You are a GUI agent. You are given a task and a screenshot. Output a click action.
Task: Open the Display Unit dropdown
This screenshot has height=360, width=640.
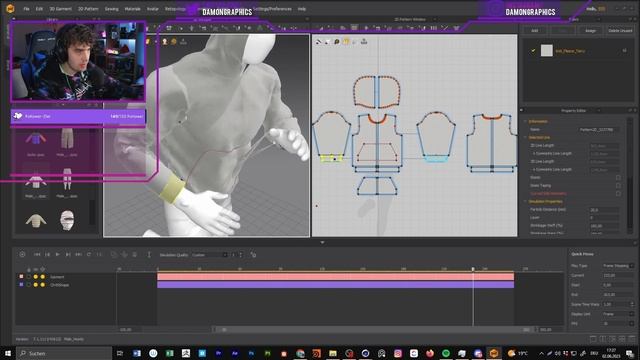tap(618, 314)
